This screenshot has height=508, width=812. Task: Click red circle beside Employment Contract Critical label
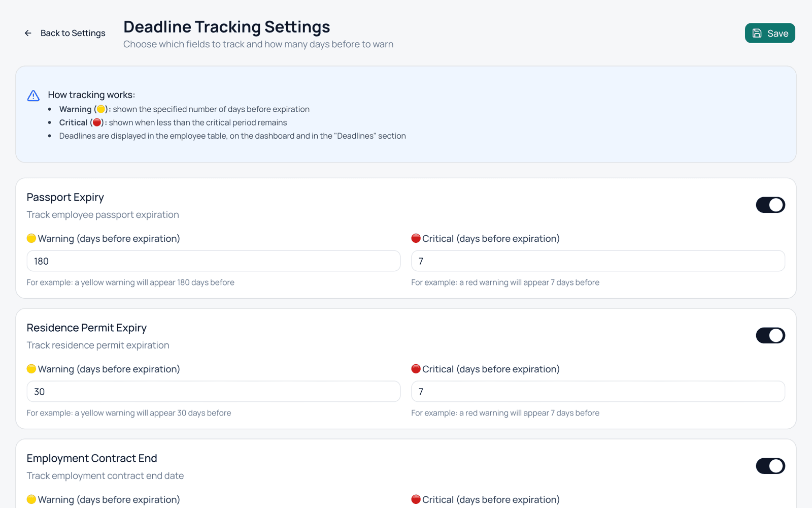pos(416,499)
